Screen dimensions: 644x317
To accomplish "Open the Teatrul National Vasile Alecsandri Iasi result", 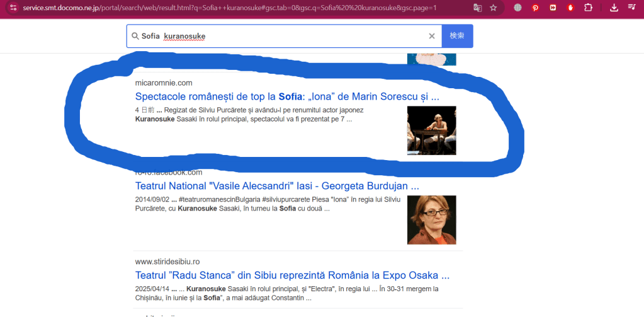I will pyautogui.click(x=277, y=186).
